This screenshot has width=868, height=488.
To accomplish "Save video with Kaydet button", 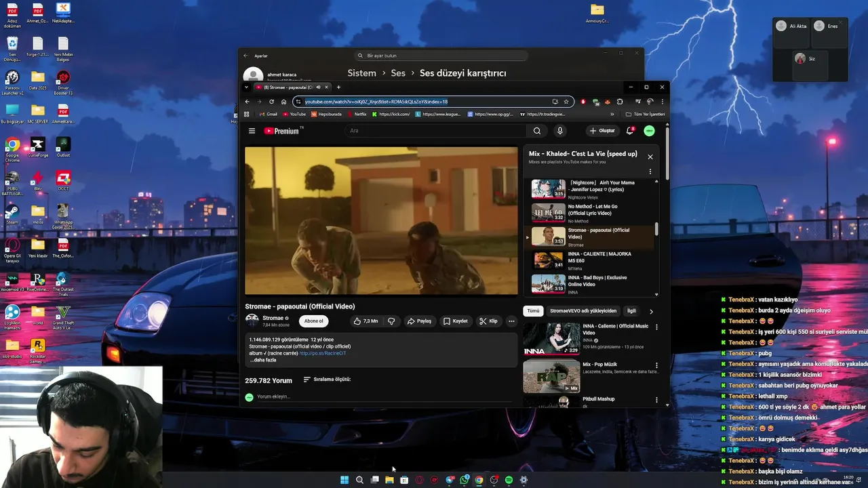I will 456,321.
